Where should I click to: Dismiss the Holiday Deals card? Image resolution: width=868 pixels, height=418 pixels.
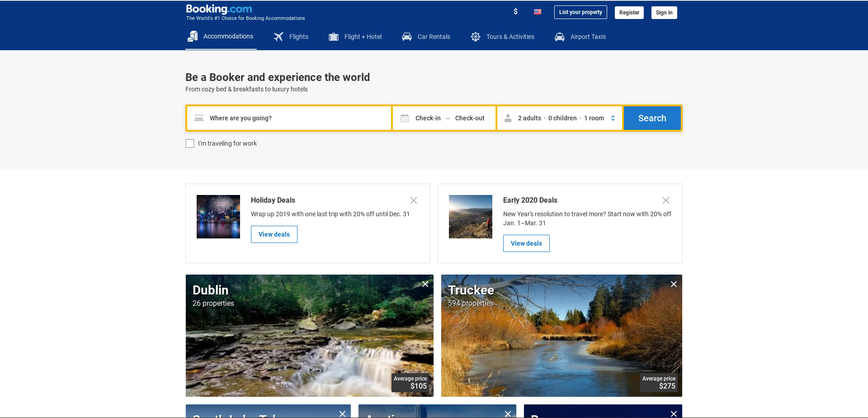413,200
